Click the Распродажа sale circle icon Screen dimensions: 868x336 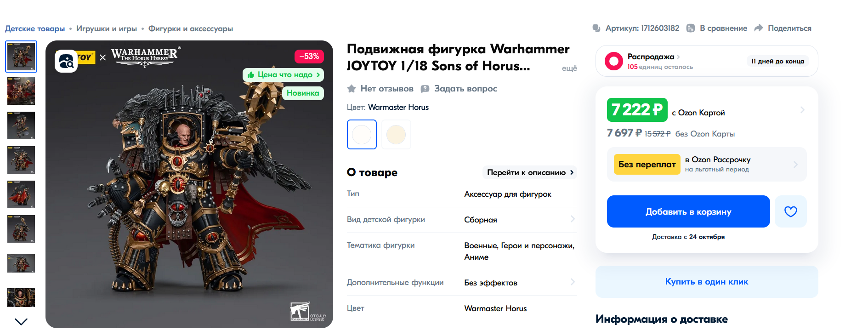tap(614, 61)
